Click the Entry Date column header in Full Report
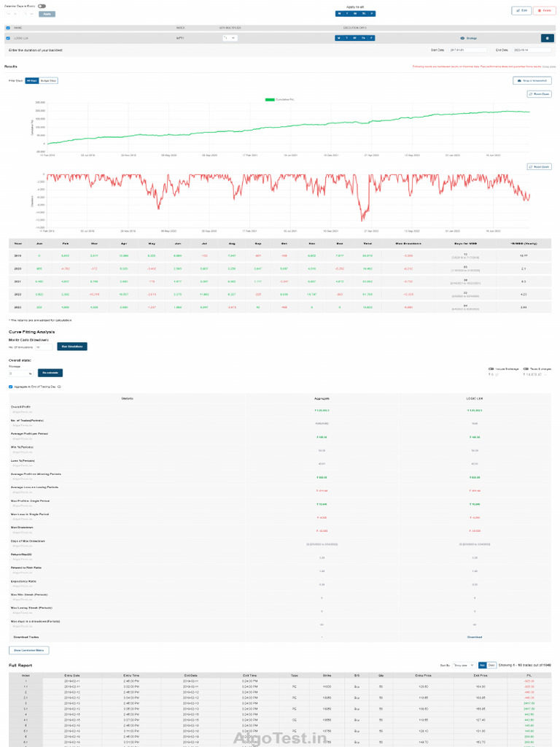The height and width of the screenshot is (747, 560). click(x=72, y=675)
